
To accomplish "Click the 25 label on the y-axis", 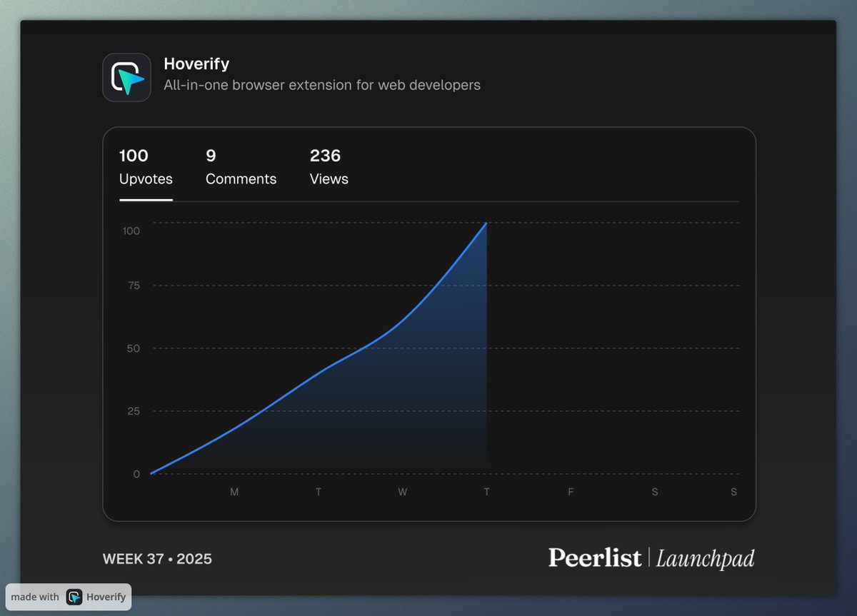I will (134, 411).
